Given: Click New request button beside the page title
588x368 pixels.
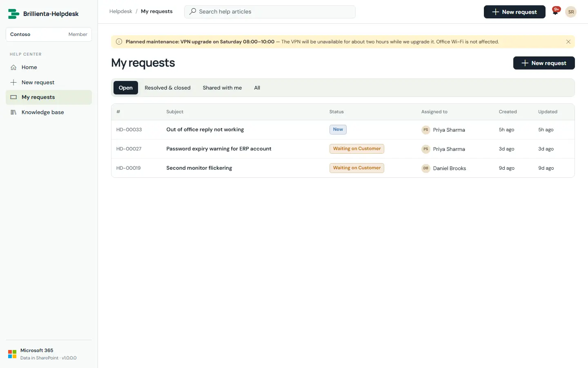Looking at the screenshot, I should [x=544, y=63].
